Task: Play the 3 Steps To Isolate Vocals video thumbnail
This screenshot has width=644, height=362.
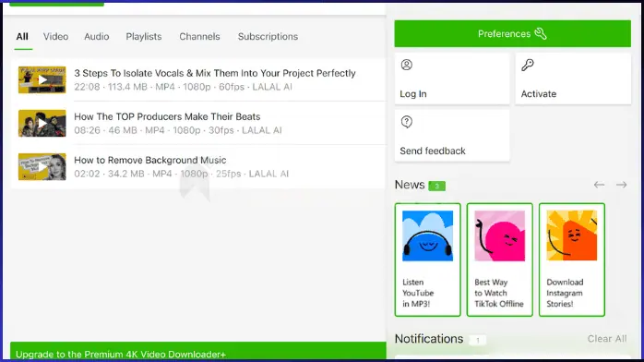Action: click(x=42, y=79)
